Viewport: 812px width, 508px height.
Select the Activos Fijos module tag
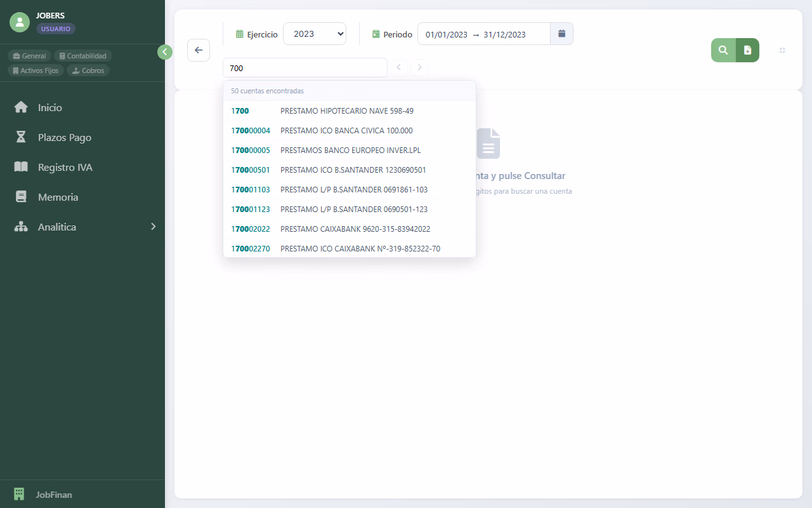[x=36, y=70]
